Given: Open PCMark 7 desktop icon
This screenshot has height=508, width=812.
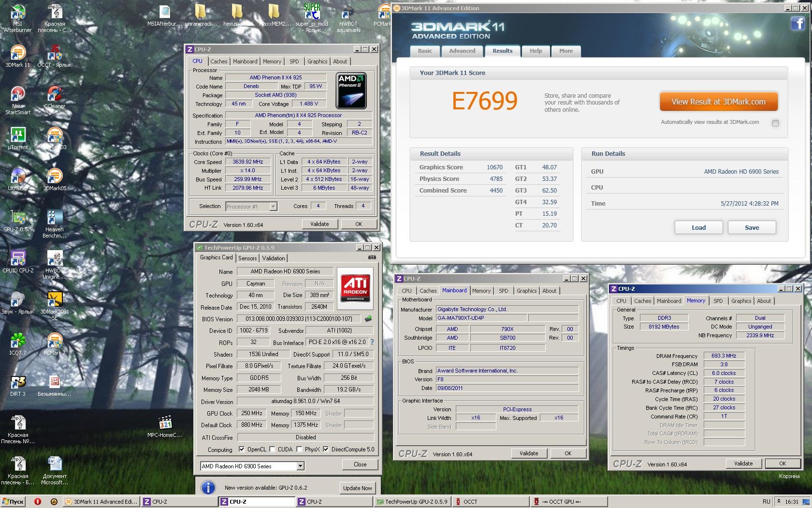Looking at the screenshot, I should [x=55, y=344].
